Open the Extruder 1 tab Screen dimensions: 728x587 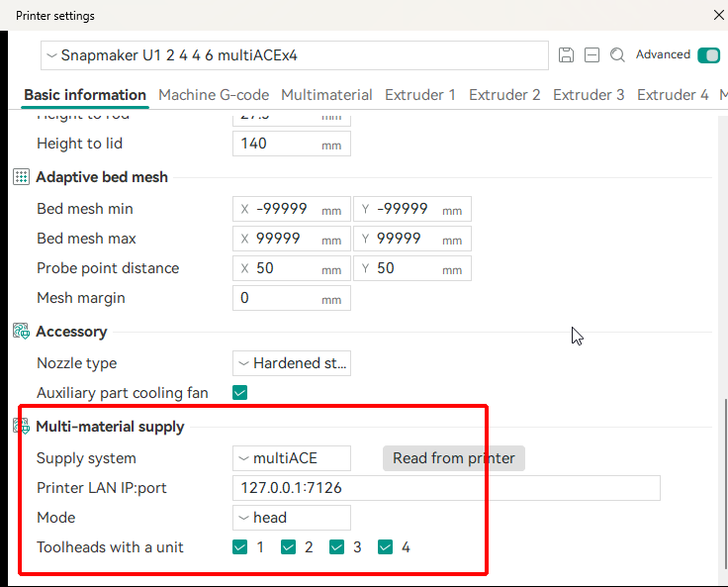pyautogui.click(x=419, y=95)
